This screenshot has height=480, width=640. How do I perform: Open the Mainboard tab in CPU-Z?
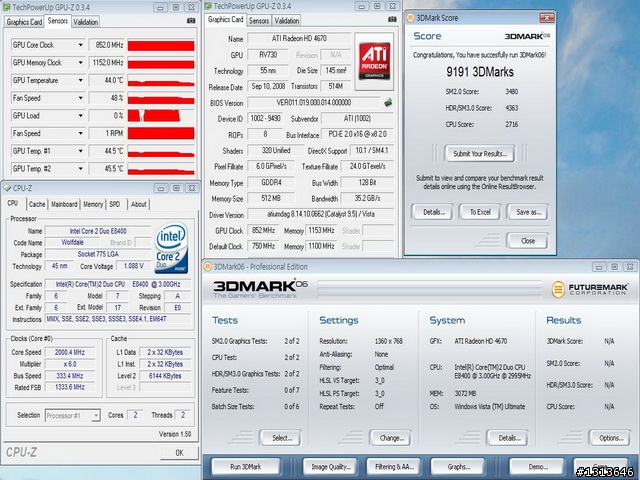tap(64, 204)
